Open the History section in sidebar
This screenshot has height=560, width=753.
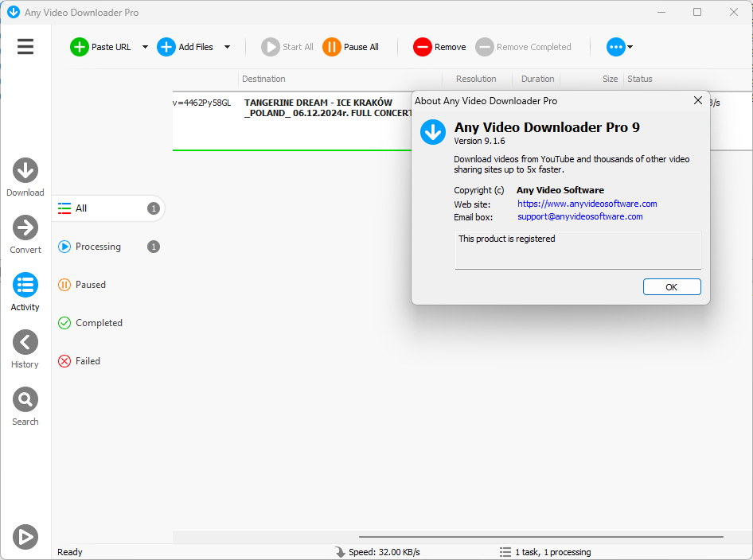click(x=25, y=349)
